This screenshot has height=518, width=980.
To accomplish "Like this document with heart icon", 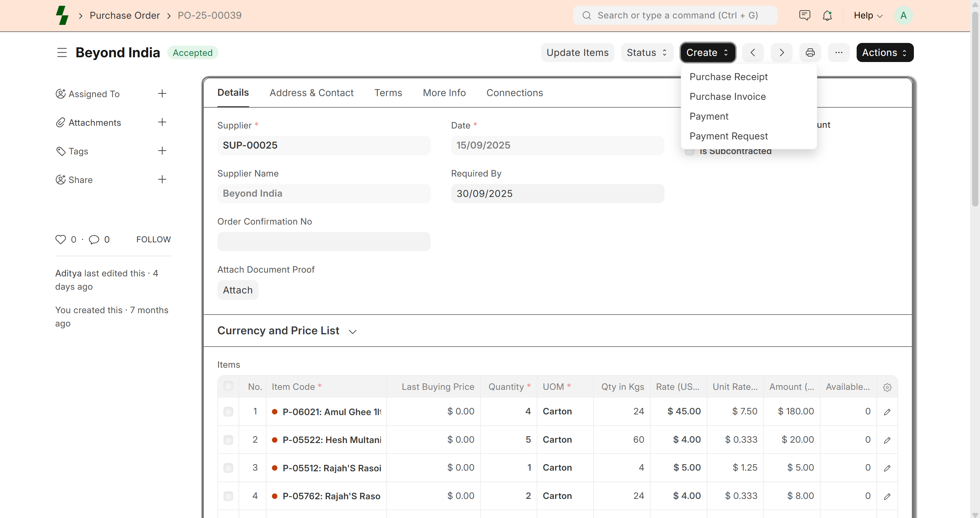I will point(61,239).
